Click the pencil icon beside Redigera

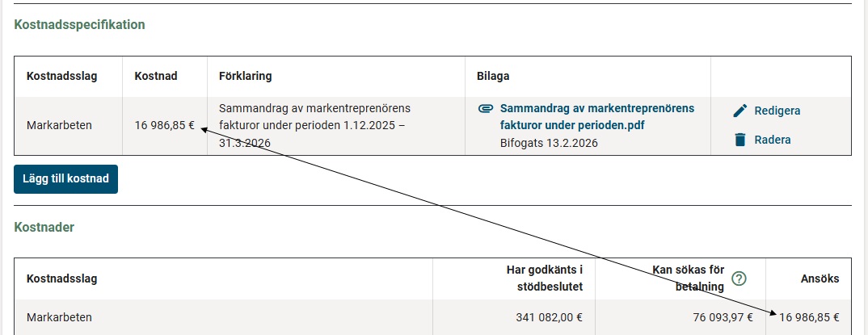(739, 111)
